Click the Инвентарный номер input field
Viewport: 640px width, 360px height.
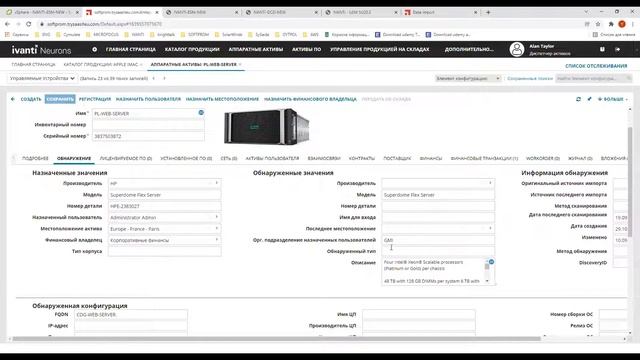tap(148, 124)
